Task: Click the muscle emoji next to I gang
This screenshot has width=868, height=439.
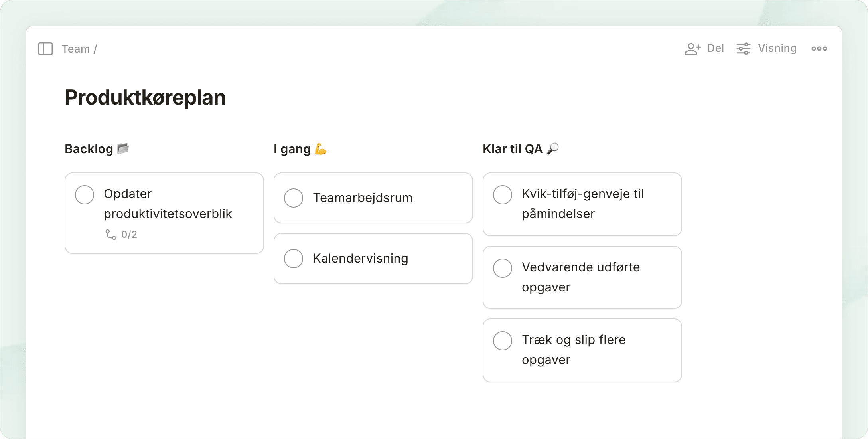Action: [x=320, y=149]
